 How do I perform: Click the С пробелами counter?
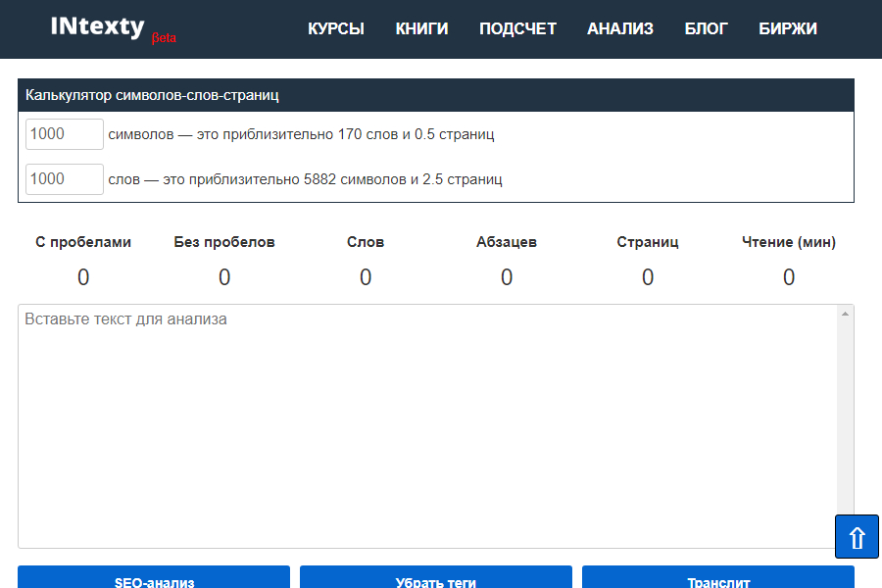[x=83, y=277]
